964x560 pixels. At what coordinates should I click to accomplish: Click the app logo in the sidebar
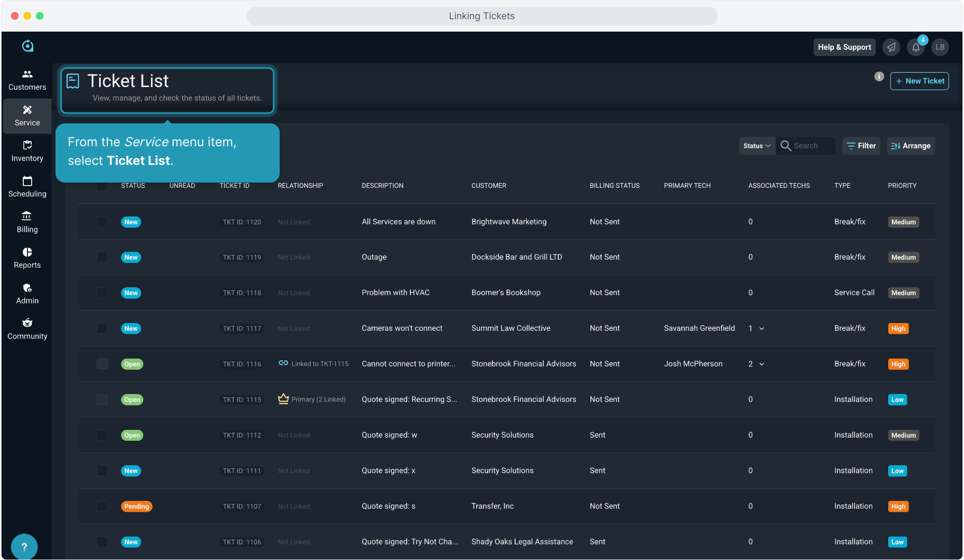click(x=27, y=46)
